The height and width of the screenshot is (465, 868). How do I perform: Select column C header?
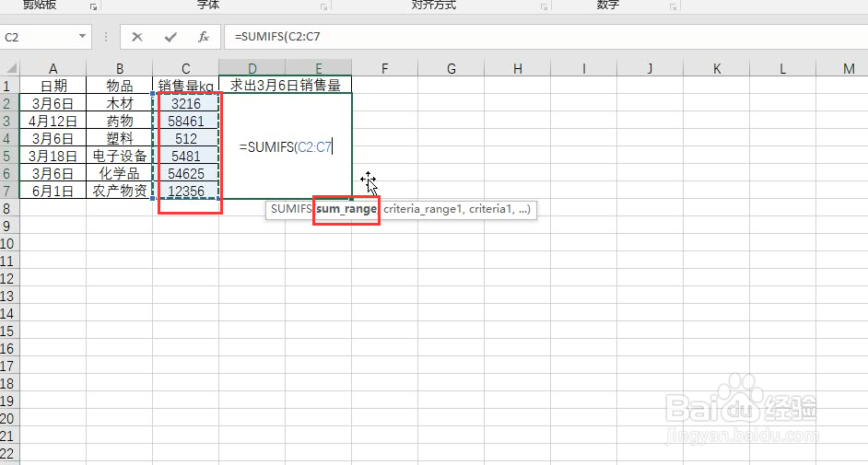(186, 68)
